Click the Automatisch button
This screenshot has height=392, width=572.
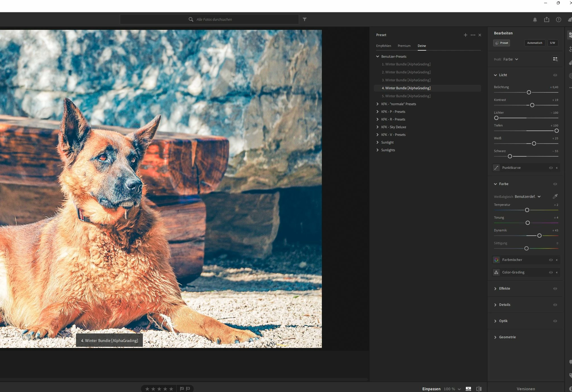534,43
